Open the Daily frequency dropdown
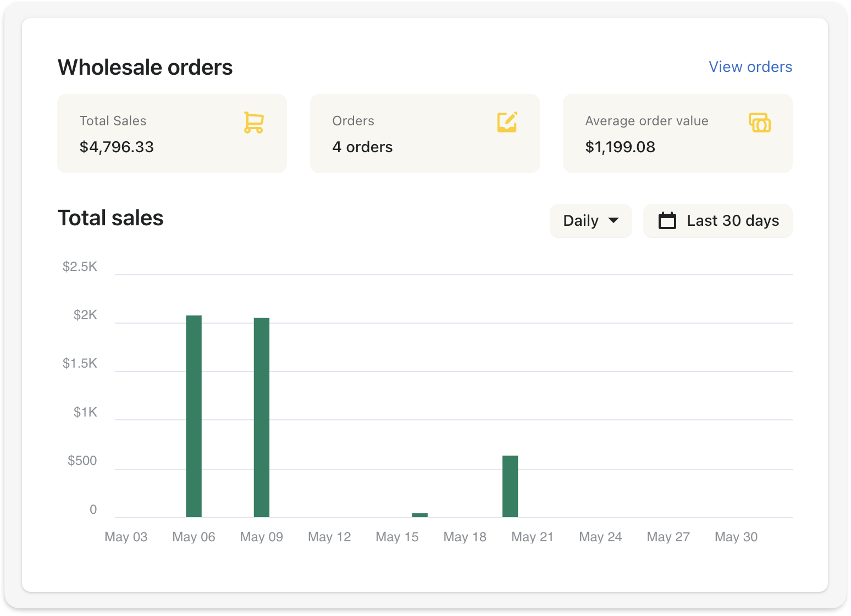Viewport: 851px width, 616px height. point(590,220)
